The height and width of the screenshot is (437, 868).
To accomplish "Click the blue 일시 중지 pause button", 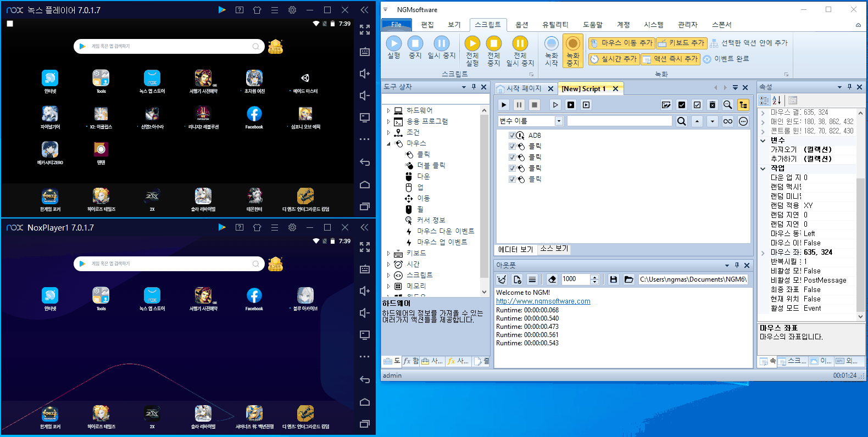I will click(x=442, y=48).
